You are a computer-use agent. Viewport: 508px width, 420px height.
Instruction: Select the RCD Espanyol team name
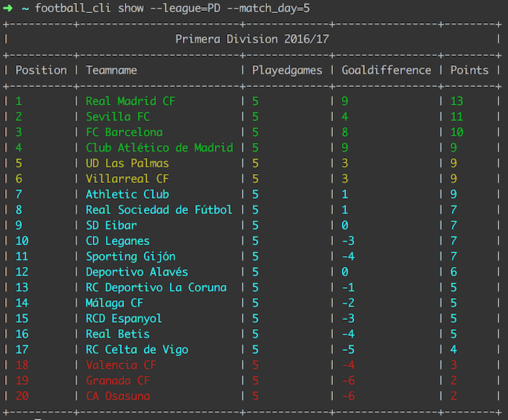124,319
